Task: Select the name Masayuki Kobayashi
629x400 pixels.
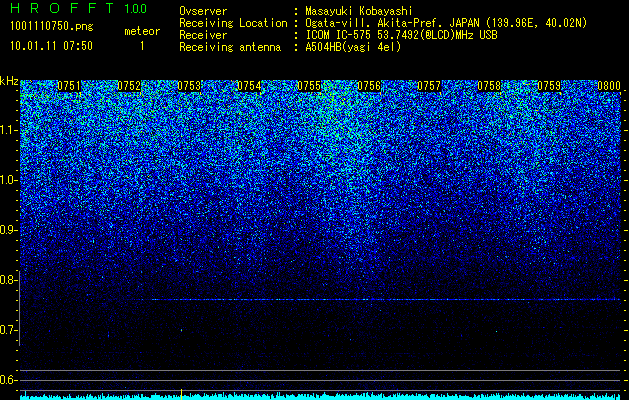Action: [359, 11]
